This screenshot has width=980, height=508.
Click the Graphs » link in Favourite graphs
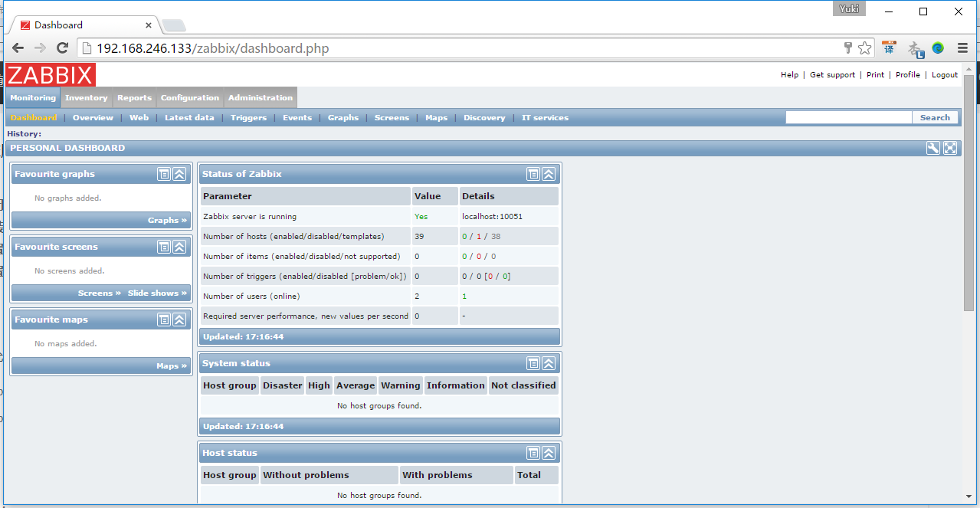[168, 221]
